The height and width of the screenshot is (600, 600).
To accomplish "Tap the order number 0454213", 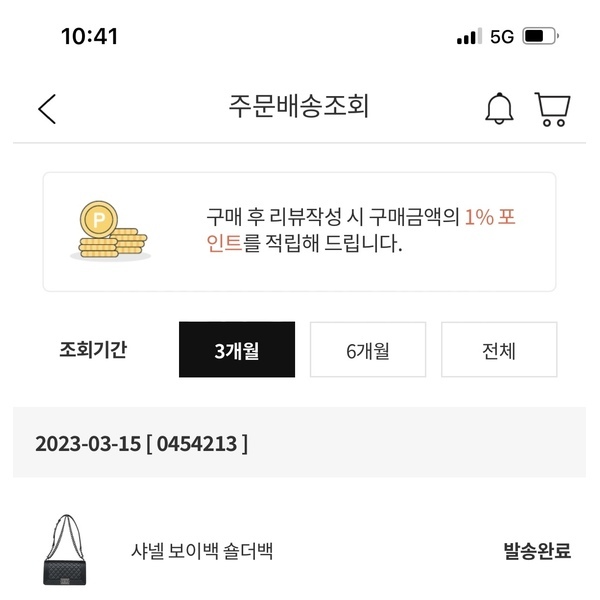I will pyautogui.click(x=197, y=444).
